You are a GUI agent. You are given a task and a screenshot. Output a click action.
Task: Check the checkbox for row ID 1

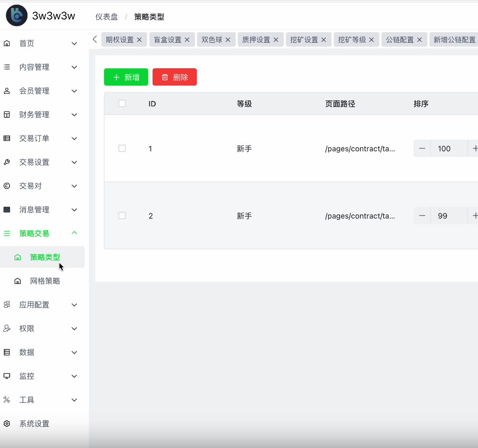(122, 148)
